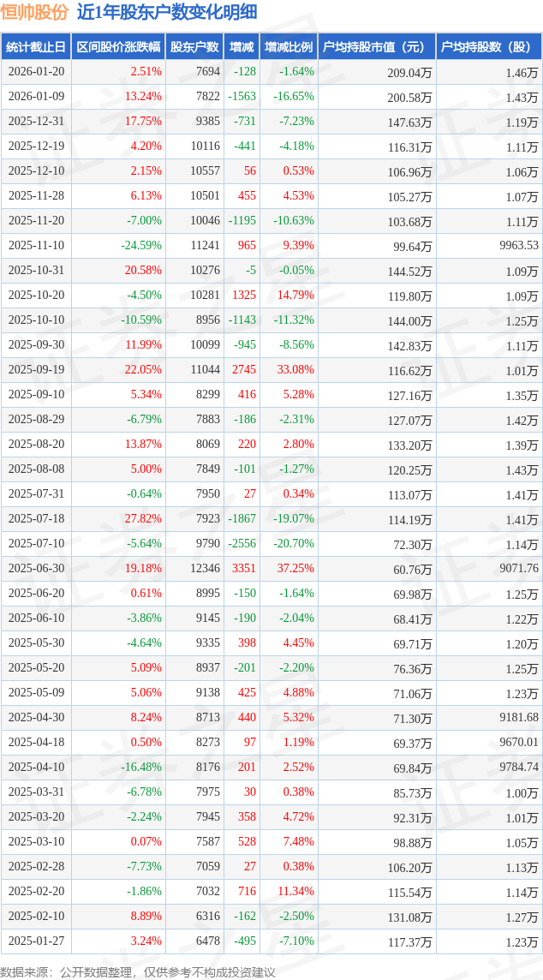Select the 股东户数 column header
Screen dimensions: 543x980
(x=194, y=47)
